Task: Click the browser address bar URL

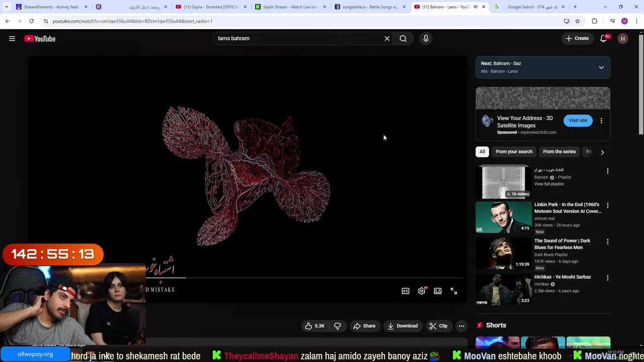Action: coord(132,21)
